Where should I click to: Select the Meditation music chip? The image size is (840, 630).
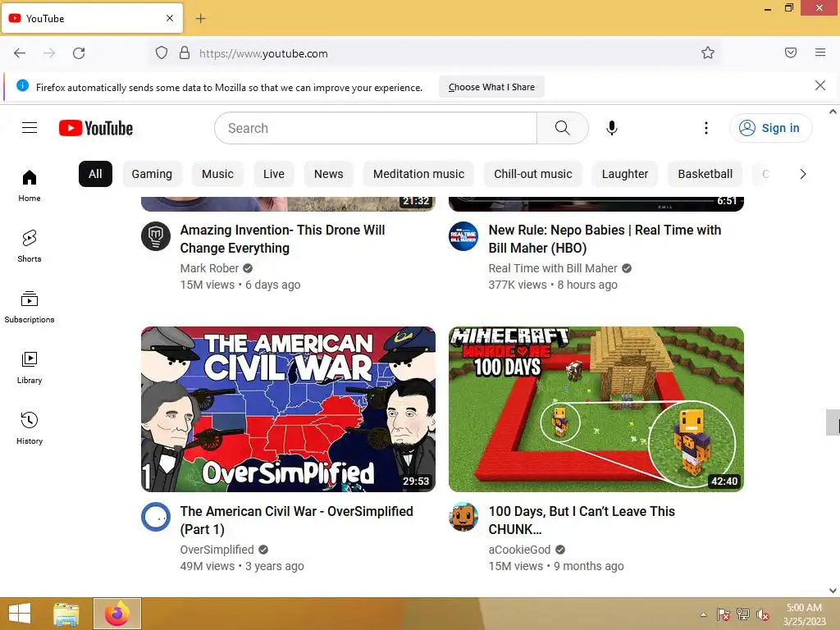pos(418,174)
